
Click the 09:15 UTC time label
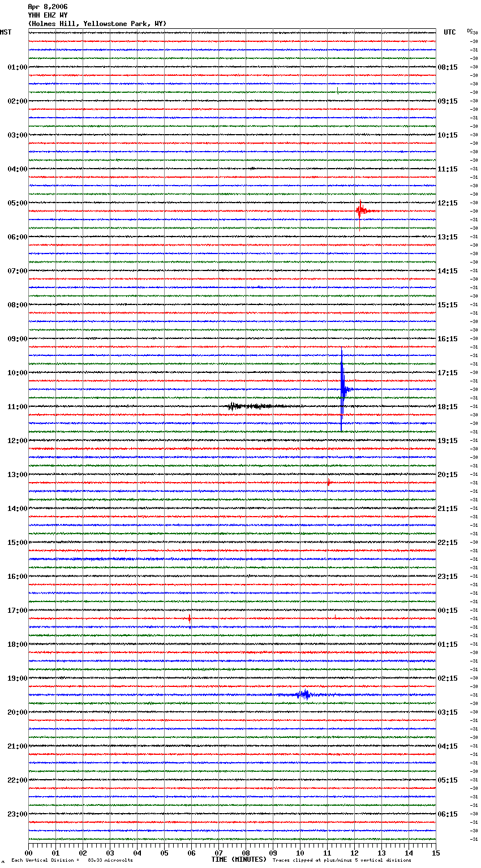[448, 101]
